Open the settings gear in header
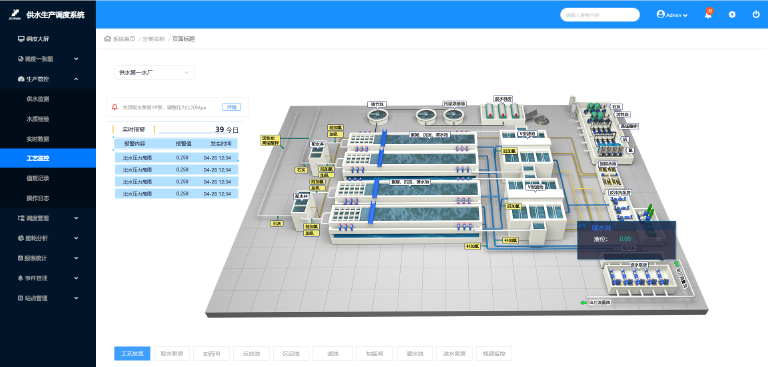This screenshot has width=768, height=367. coord(732,15)
